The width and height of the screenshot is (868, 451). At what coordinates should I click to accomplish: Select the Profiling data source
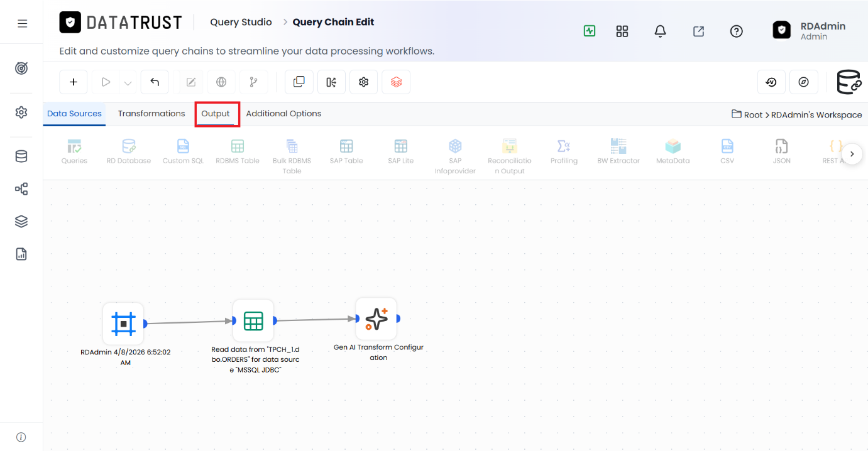[564, 152]
